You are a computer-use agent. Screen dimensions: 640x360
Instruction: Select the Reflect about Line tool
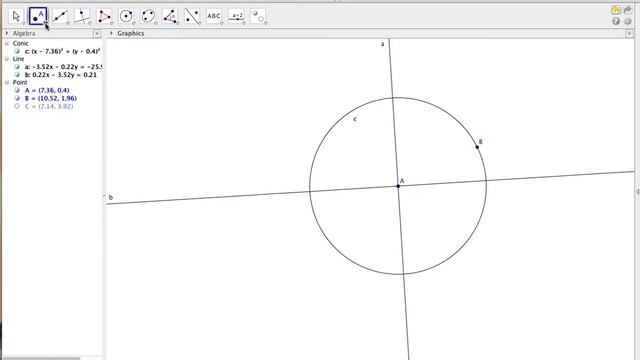[x=192, y=16]
